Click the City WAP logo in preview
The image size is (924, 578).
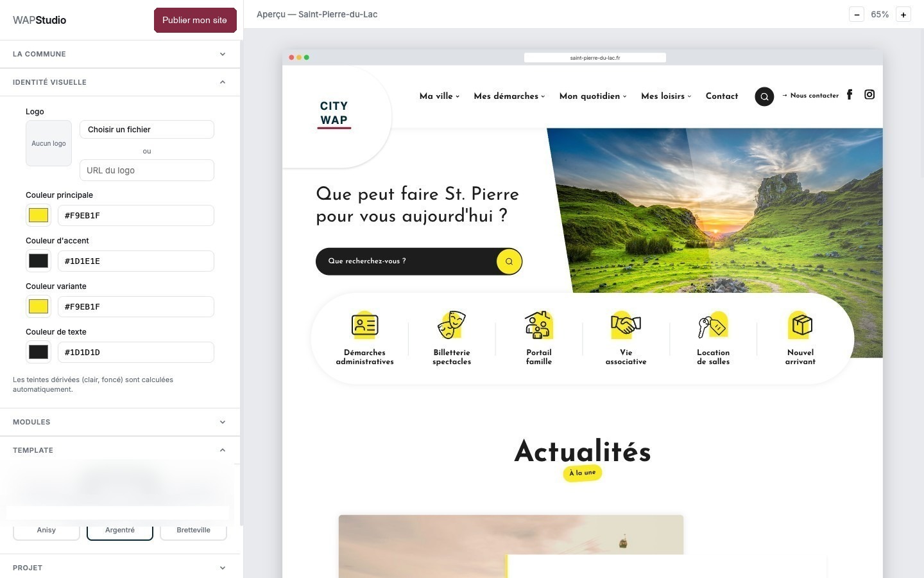point(334,114)
